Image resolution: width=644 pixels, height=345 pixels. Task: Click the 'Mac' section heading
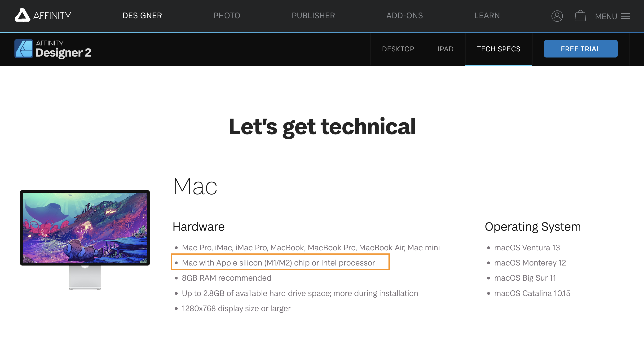point(195,186)
